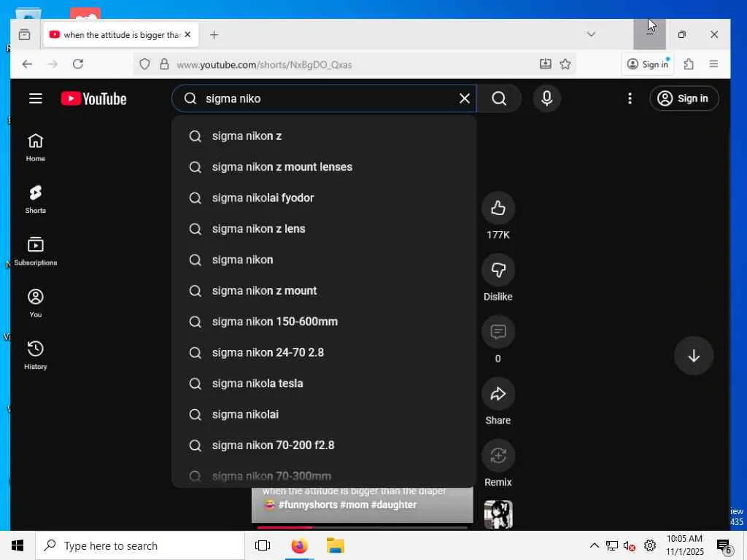The image size is (747, 560).
Task: Choose suggestion 'sigma nikon 150-600mm'
Action: 324,322
